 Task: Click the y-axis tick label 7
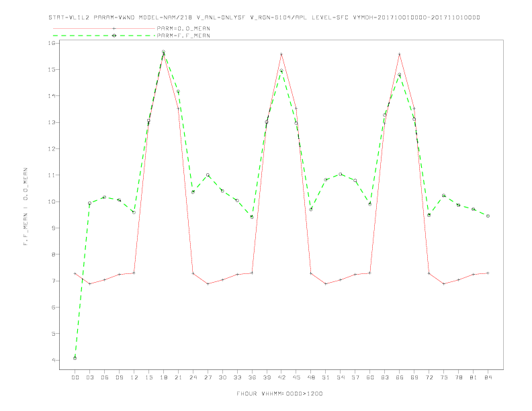point(54,281)
